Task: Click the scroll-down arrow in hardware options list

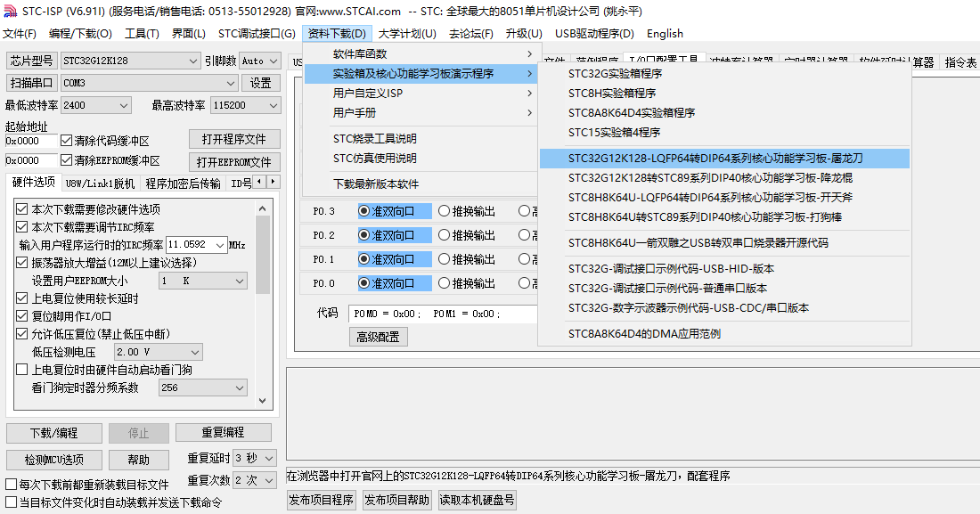Action: [x=263, y=401]
